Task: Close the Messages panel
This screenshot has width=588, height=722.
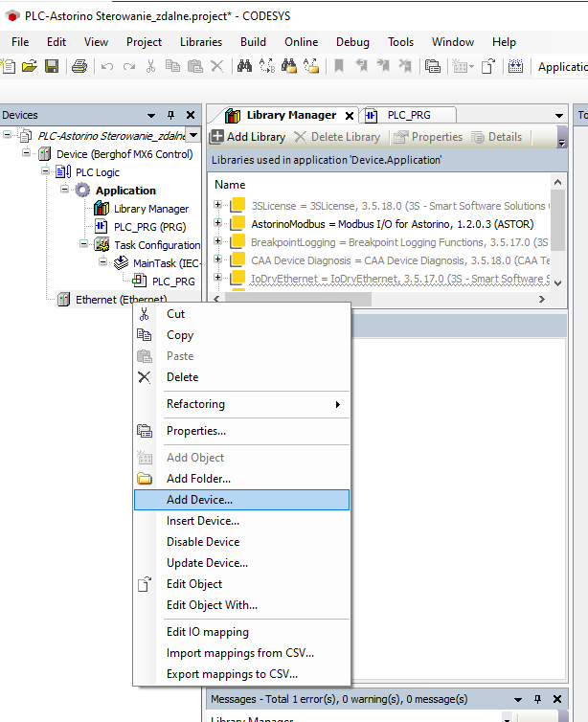Action: tap(557, 699)
